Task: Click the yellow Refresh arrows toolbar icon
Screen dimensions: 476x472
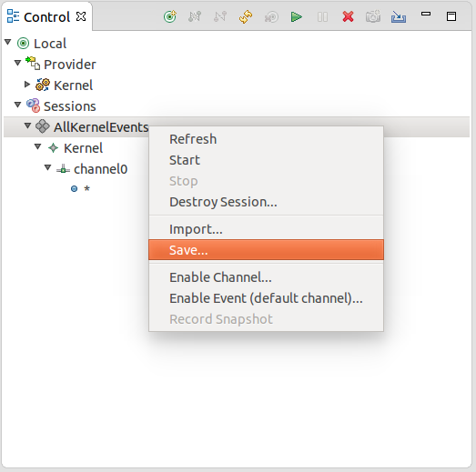Action: 246,16
